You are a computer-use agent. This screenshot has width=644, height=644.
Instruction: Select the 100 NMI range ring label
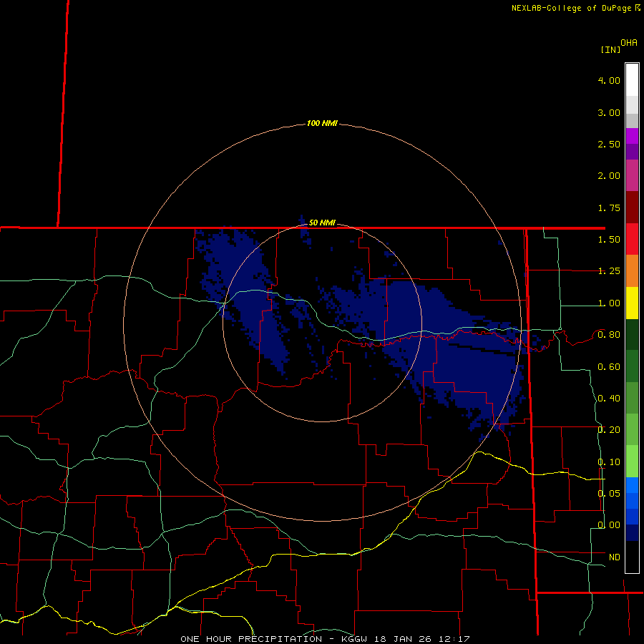pyautogui.click(x=322, y=123)
